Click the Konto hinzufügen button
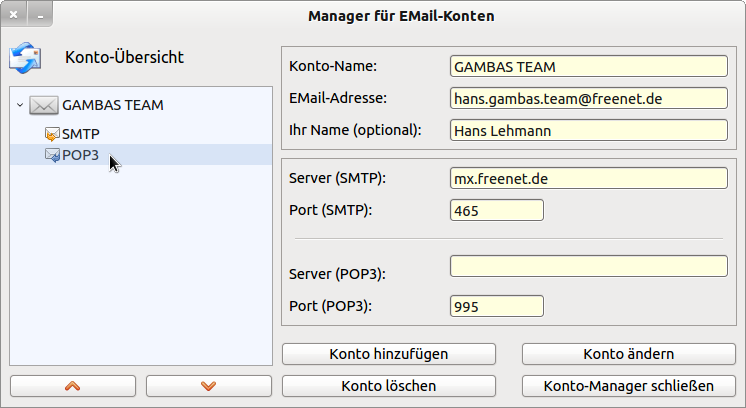The width and height of the screenshot is (746, 408). click(389, 354)
